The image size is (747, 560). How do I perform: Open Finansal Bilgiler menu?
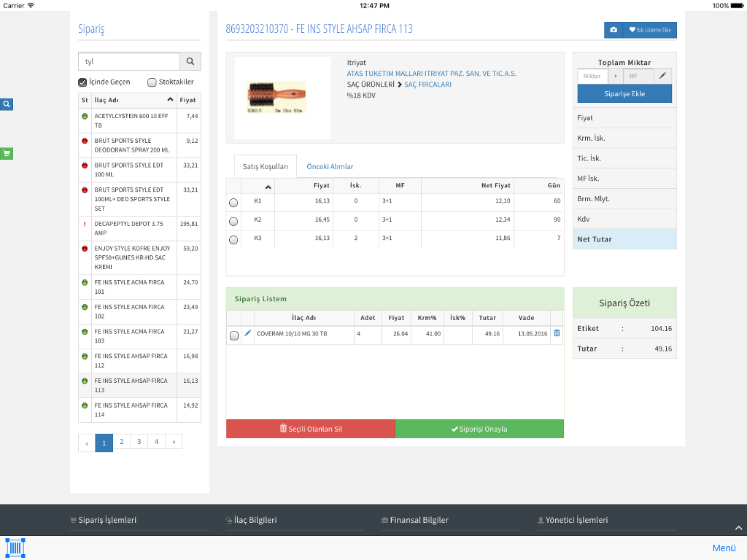[x=415, y=520]
